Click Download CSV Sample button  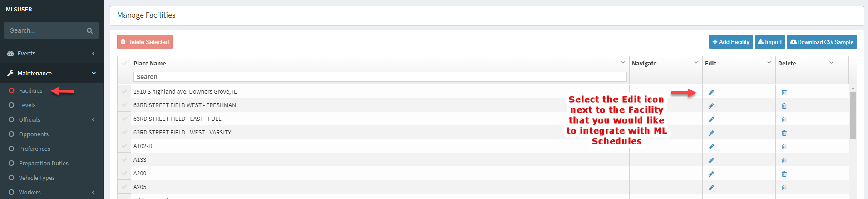(x=822, y=42)
